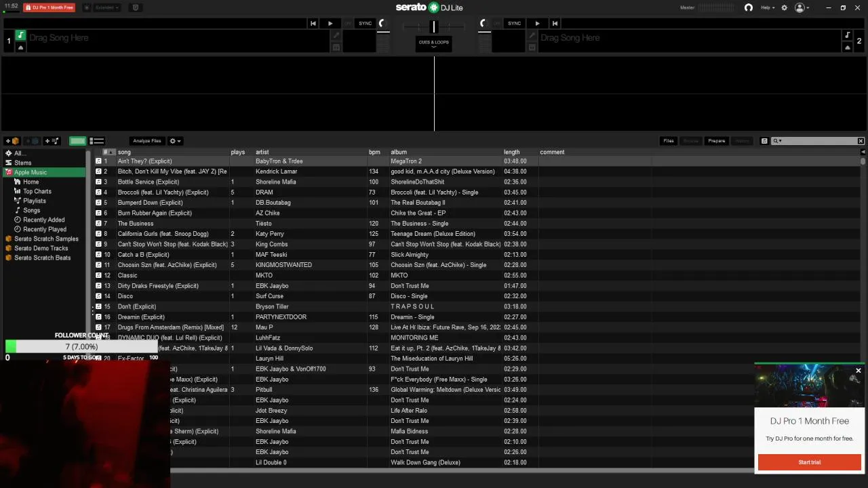868x488 pixels.
Task: Open the Files panel tab
Action: click(669, 141)
